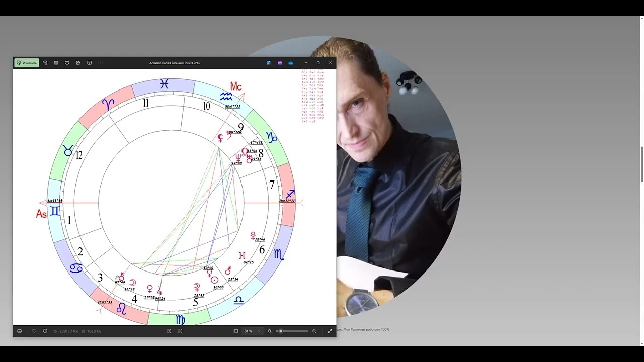Image resolution: width=644 pixels, height=362 pixels.
Task: Click house number 10 on the chart
Action: tap(206, 106)
